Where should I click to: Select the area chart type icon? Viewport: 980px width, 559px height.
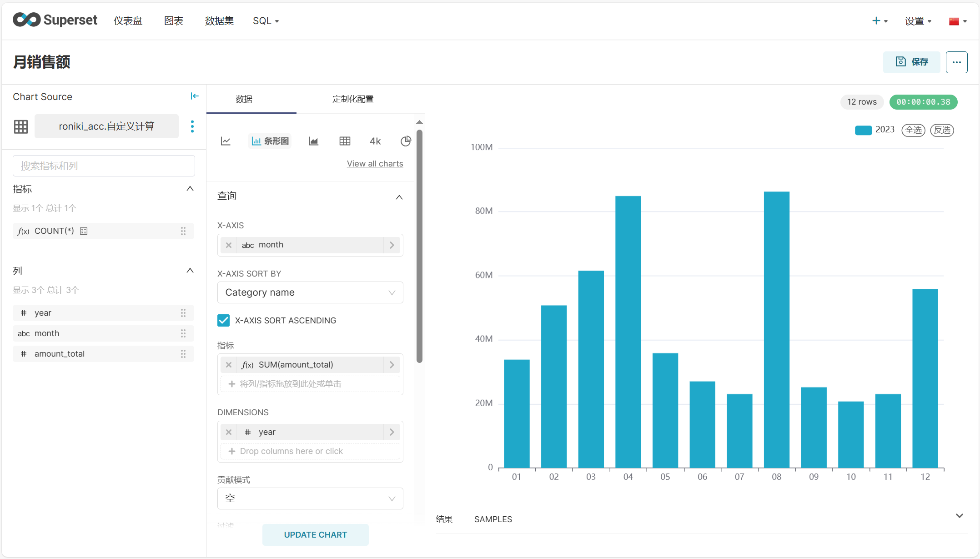(313, 141)
